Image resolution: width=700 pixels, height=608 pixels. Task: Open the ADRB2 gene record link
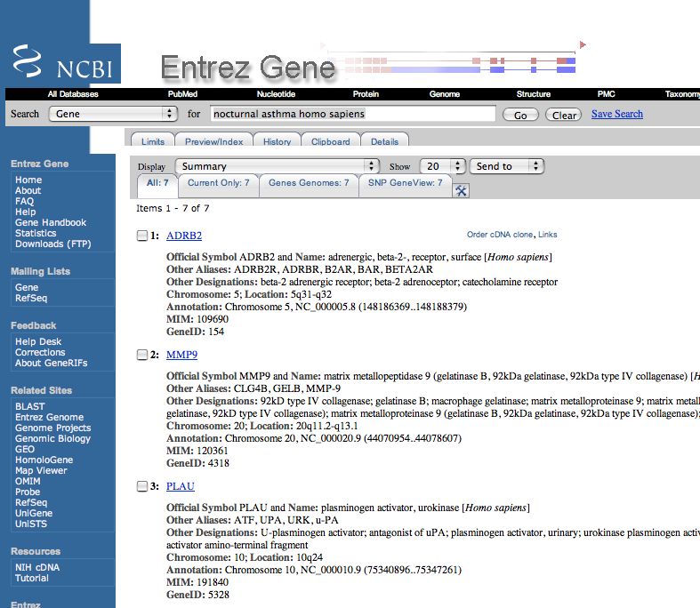tap(183, 236)
